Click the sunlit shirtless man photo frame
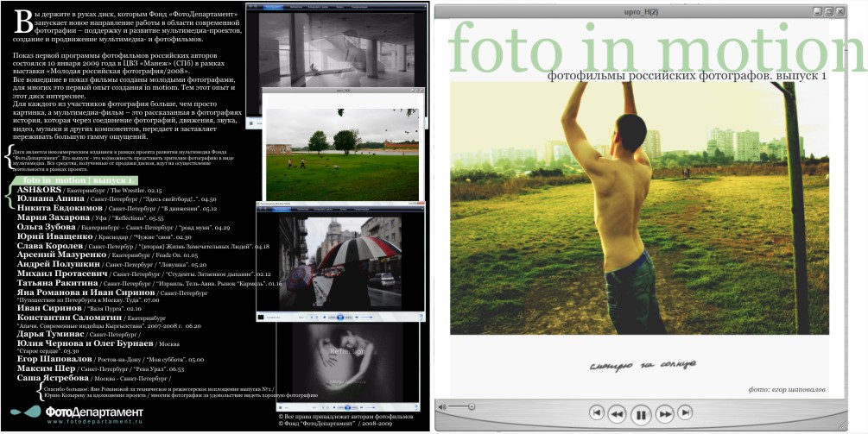Image resolution: width=868 pixels, height=434 pixels. 639,209
